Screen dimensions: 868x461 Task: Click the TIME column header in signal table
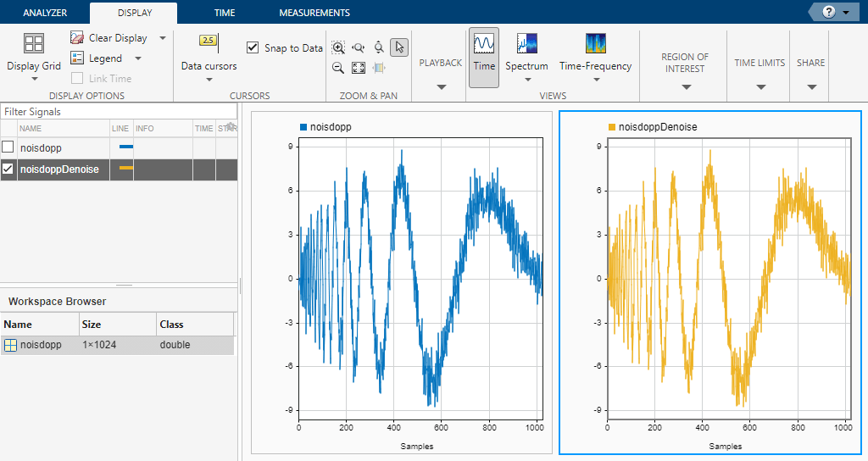click(x=203, y=129)
